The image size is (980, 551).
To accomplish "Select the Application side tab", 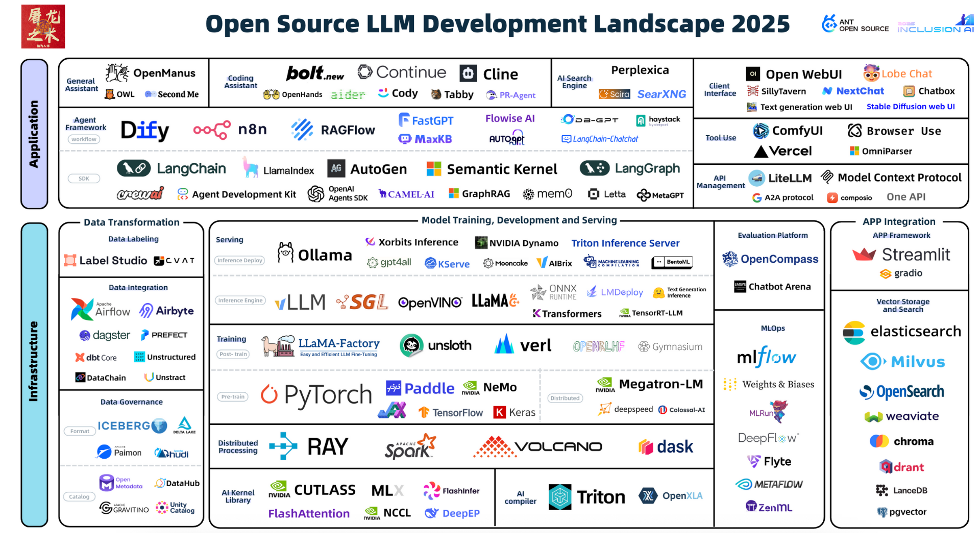I will (34, 134).
